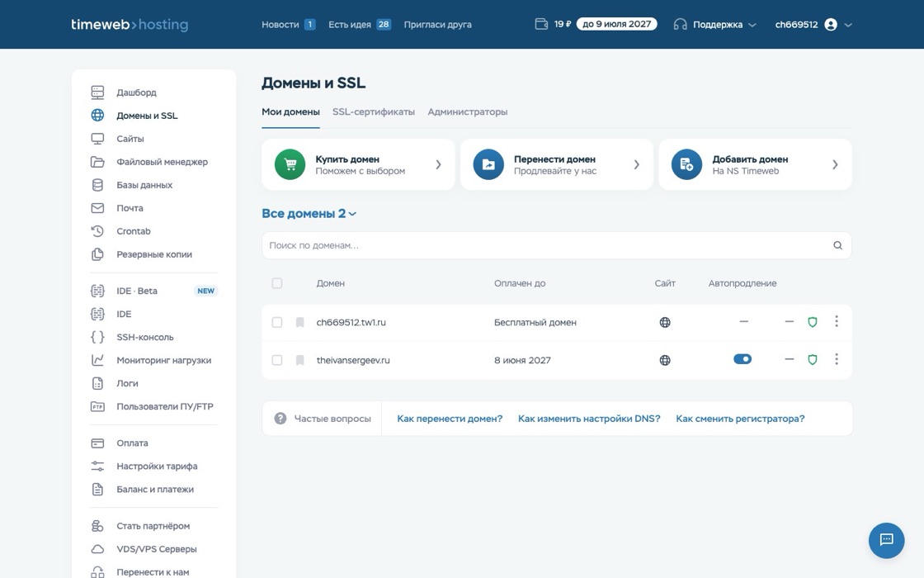Open Мониторинг нагрузки chart icon
The width and height of the screenshot is (924, 578).
(97, 360)
